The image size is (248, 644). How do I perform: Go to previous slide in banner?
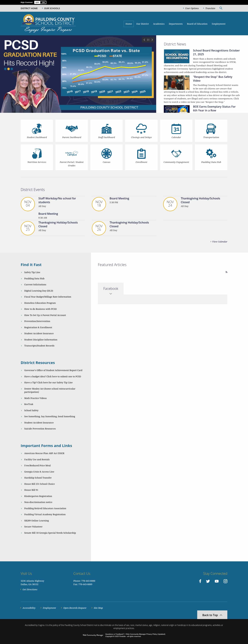(144, 40)
